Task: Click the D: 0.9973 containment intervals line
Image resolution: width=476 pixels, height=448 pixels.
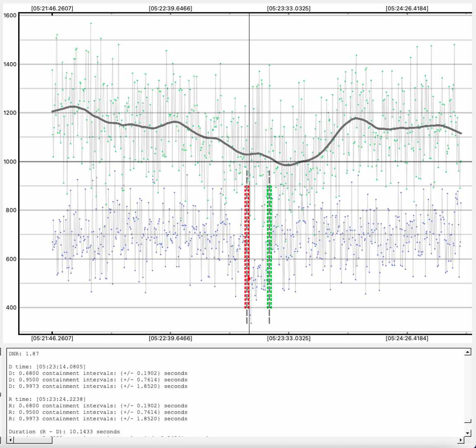Action: click(x=98, y=386)
